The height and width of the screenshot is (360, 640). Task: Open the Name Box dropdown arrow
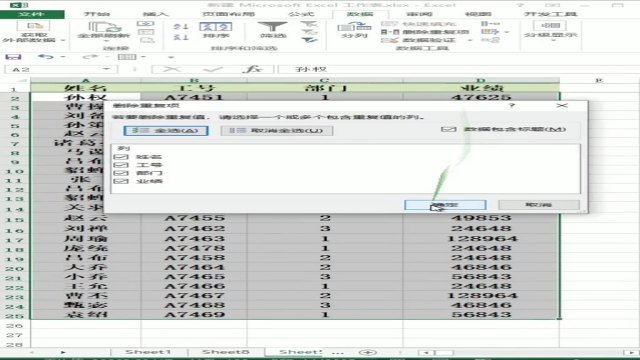click(x=107, y=69)
